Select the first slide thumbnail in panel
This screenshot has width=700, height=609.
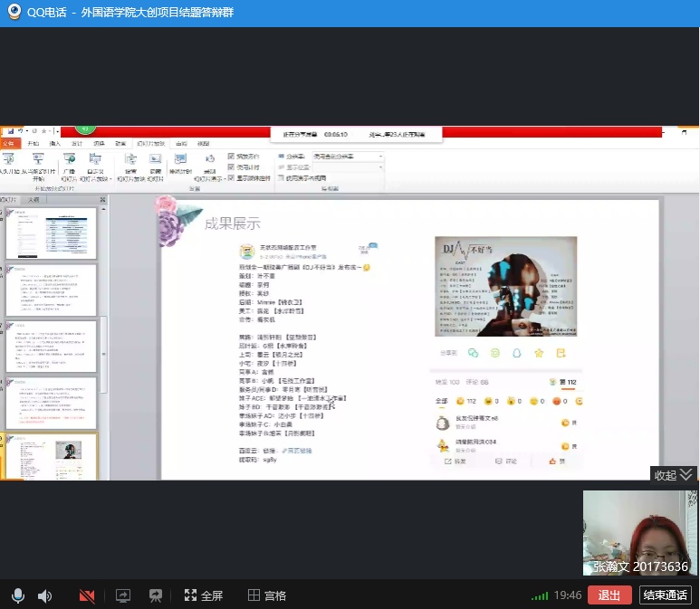pyautogui.click(x=52, y=233)
